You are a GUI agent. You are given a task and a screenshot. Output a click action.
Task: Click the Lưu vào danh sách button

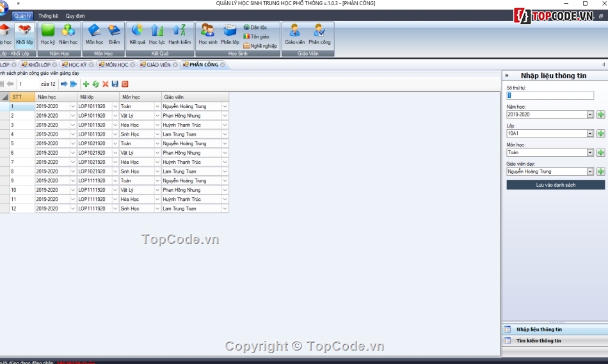[555, 185]
